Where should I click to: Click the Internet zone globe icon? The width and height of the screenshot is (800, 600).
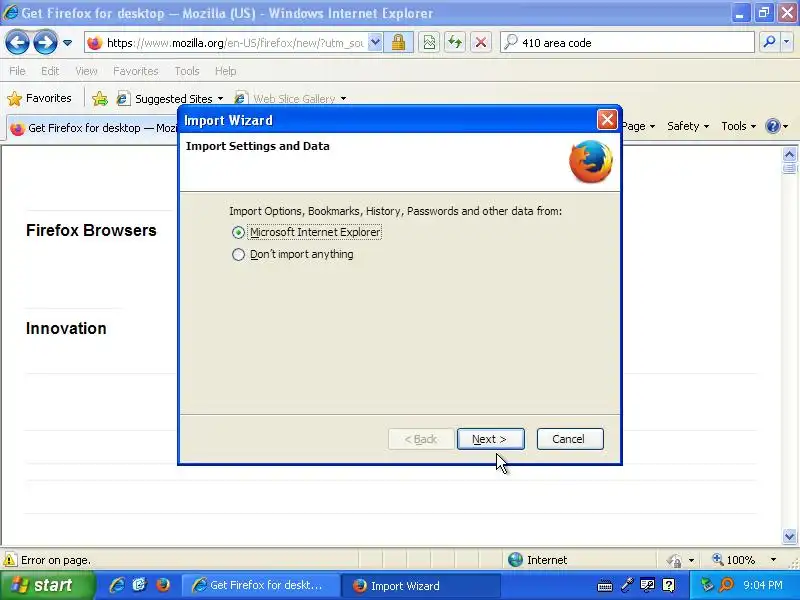click(515, 560)
